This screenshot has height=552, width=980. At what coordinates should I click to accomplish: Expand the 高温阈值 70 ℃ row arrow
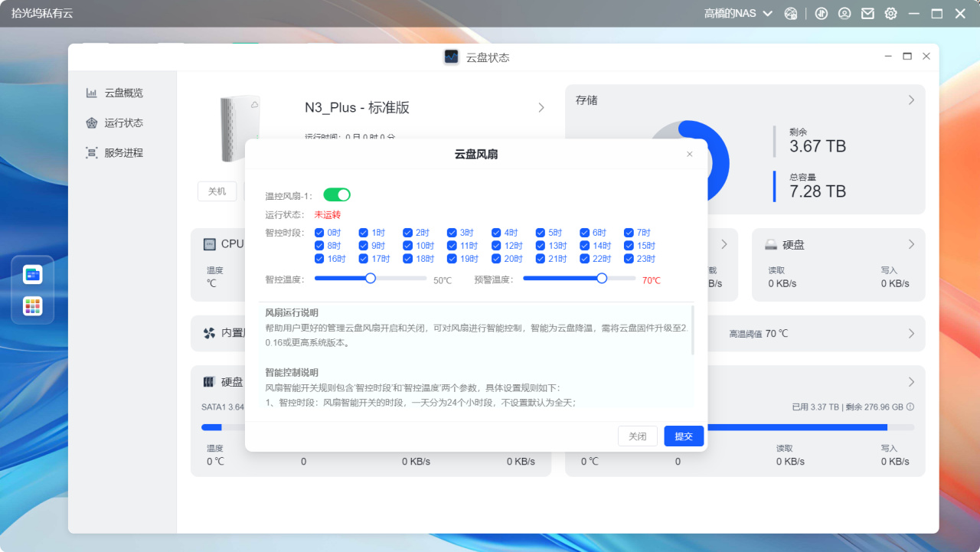[x=911, y=334]
